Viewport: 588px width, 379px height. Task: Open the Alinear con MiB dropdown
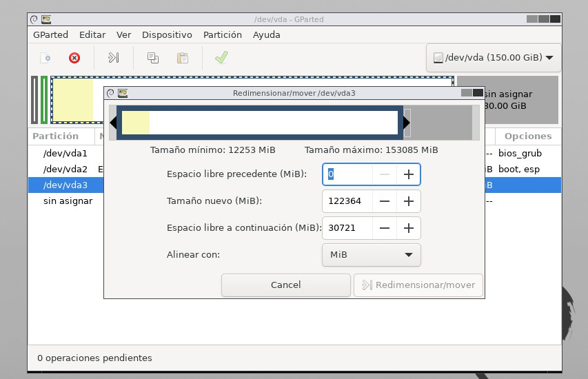[371, 255]
